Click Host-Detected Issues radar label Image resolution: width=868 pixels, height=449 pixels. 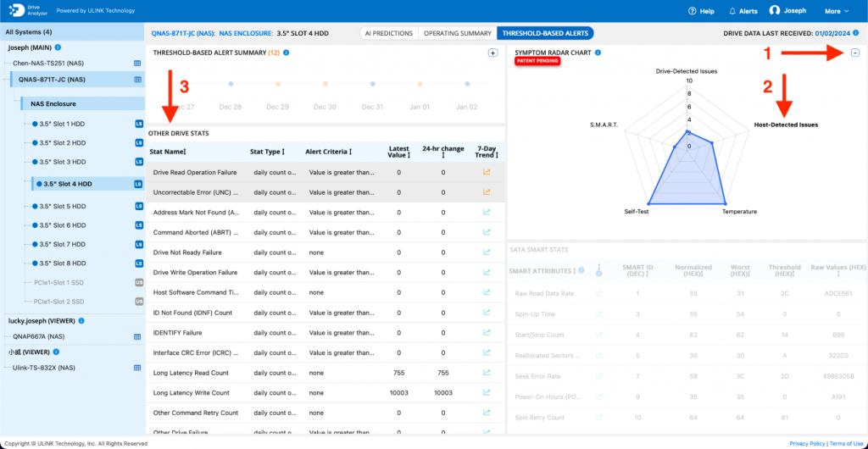click(x=786, y=125)
